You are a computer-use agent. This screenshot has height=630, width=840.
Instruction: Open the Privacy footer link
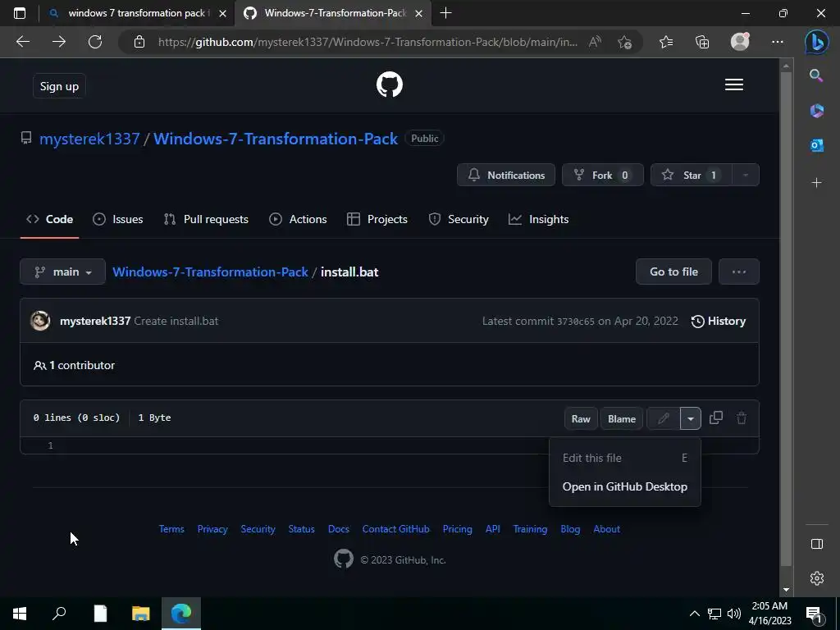point(212,529)
